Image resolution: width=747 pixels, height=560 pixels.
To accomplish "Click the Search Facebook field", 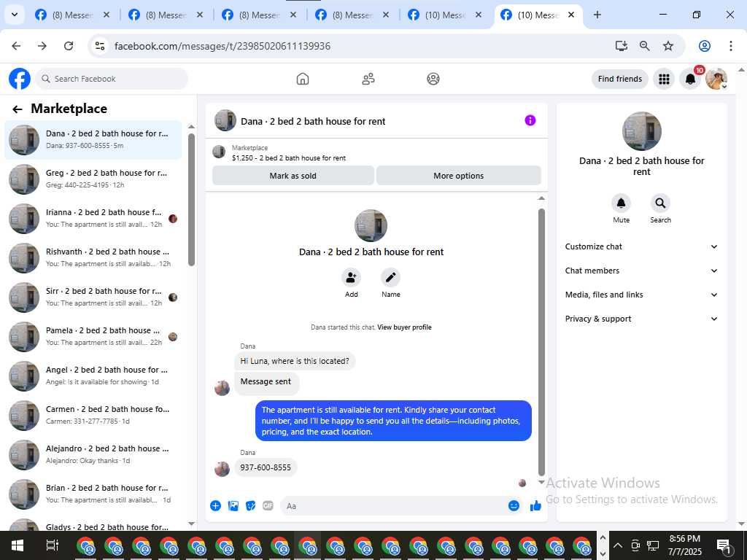I will [112, 79].
